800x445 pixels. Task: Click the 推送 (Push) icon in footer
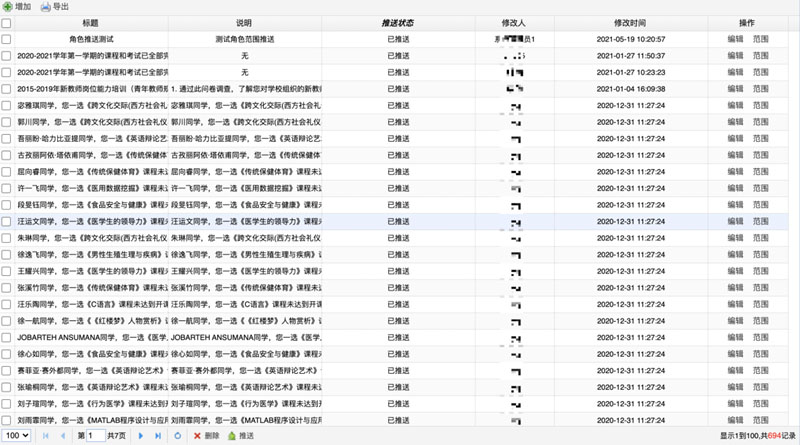tap(232, 436)
